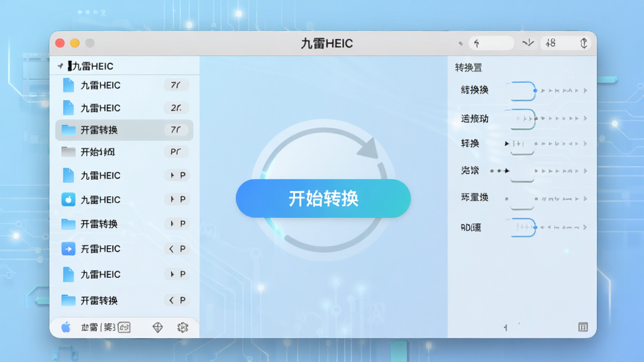The image size is (644, 362).
Task: Toggle the 9D匮 switch
Action: [523, 227]
